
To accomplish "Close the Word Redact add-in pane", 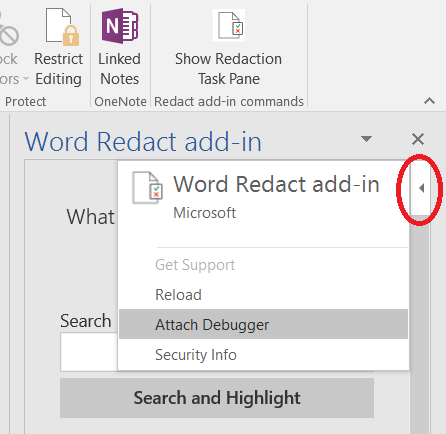I will (x=418, y=139).
